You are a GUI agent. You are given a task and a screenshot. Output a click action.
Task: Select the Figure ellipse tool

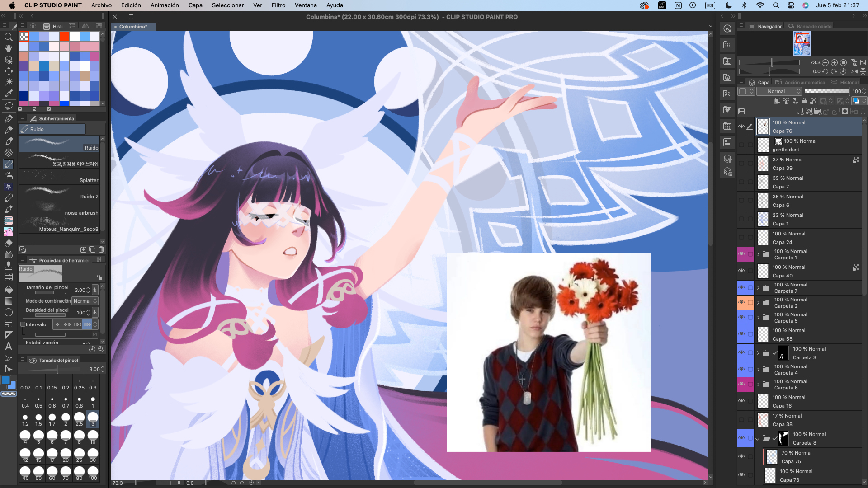(x=8, y=312)
